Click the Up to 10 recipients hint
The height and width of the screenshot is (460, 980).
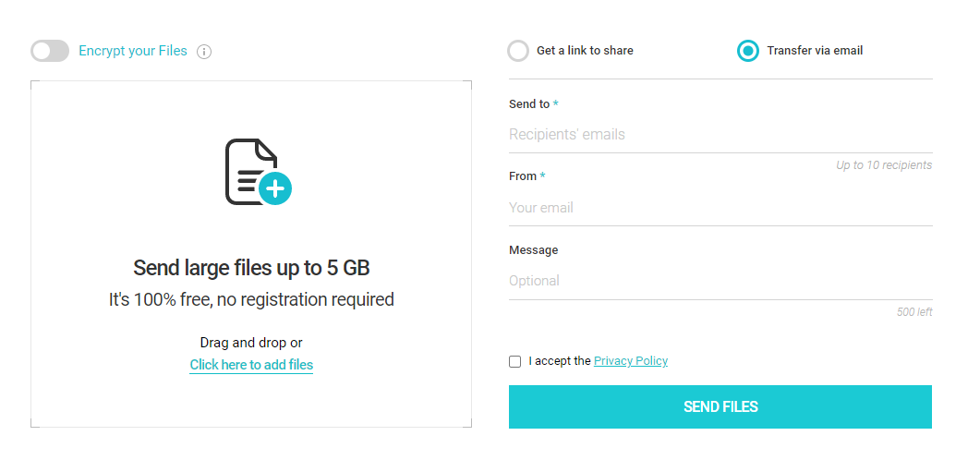click(x=884, y=165)
